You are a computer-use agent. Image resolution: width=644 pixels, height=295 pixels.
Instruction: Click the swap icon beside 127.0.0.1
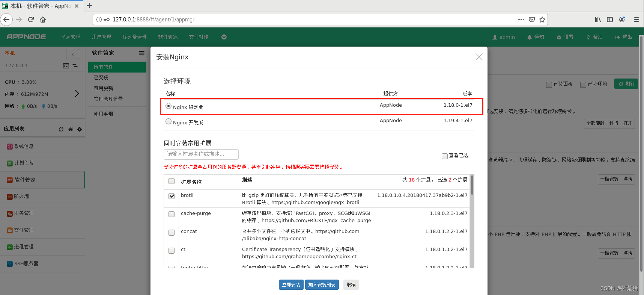(x=75, y=66)
